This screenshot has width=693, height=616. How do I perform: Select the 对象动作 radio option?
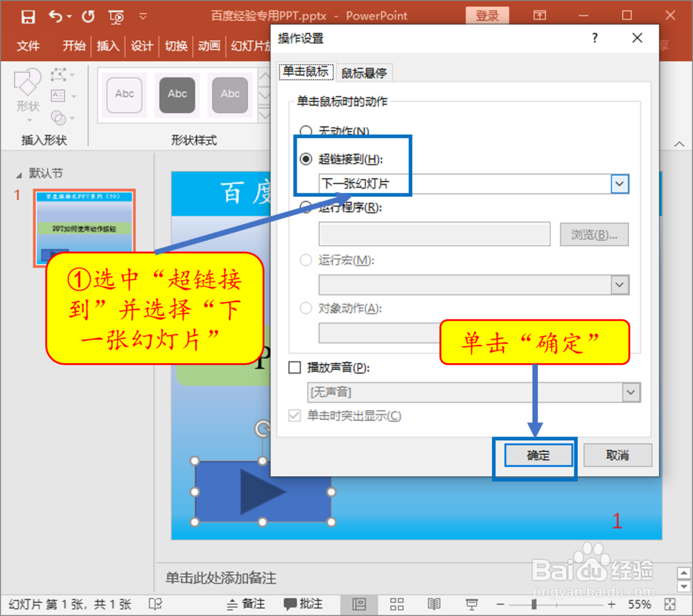[x=306, y=308]
